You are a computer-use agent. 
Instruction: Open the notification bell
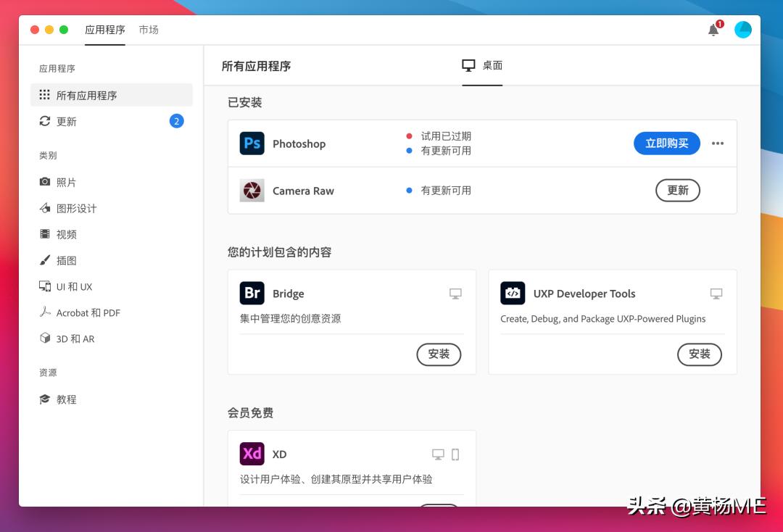pyautogui.click(x=713, y=30)
